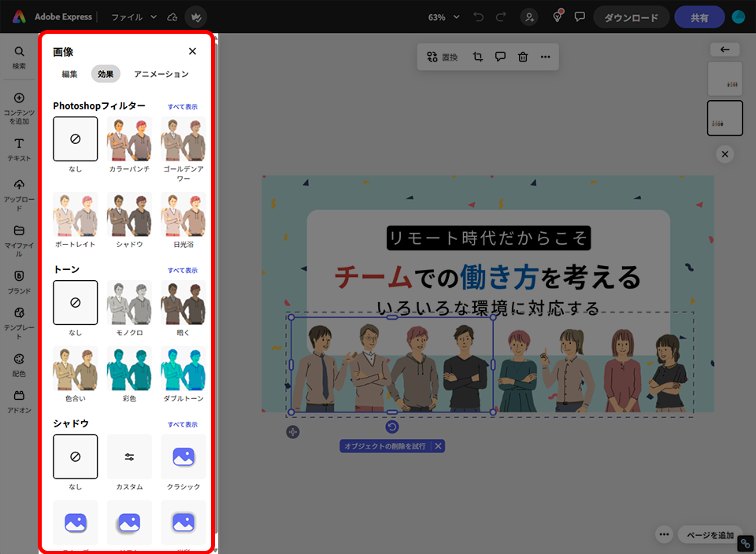
Task: Open the アップロード upload panel
Action: click(19, 194)
